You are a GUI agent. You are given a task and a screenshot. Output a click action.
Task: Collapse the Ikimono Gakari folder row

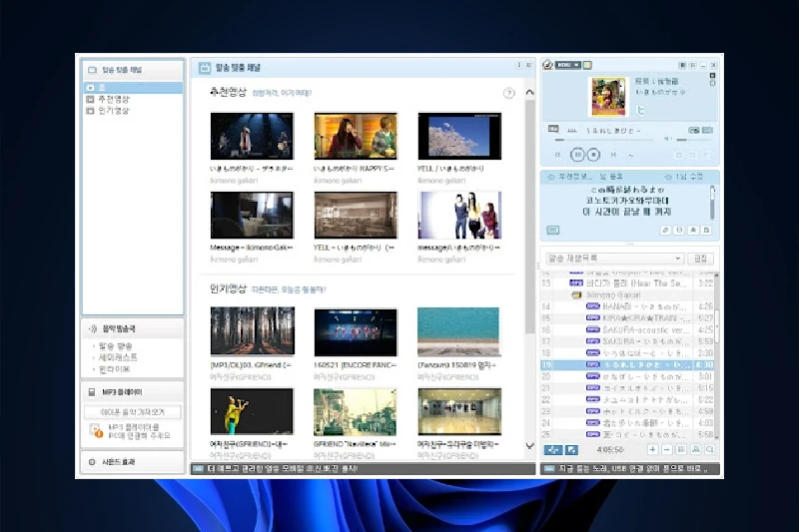point(627,294)
